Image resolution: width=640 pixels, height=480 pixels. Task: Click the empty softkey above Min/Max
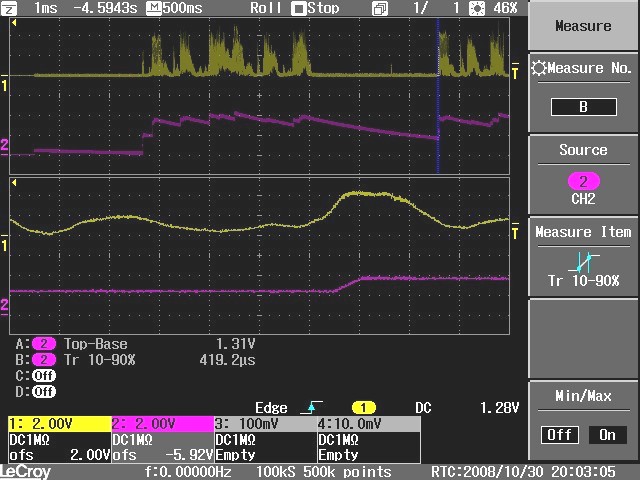pos(583,339)
